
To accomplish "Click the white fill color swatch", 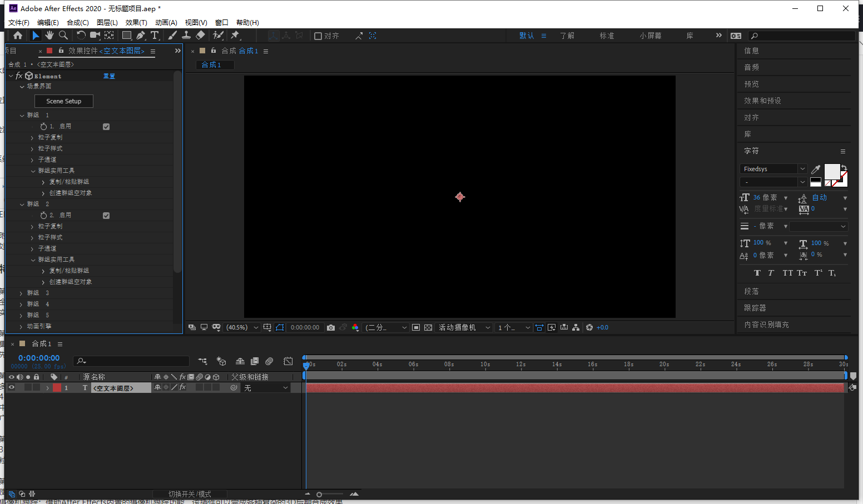I will [832, 172].
